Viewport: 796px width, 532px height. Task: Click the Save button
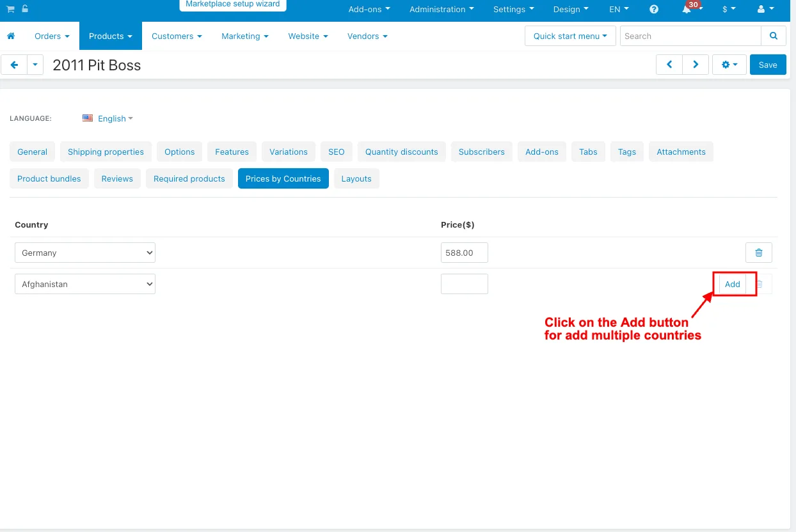pos(768,65)
